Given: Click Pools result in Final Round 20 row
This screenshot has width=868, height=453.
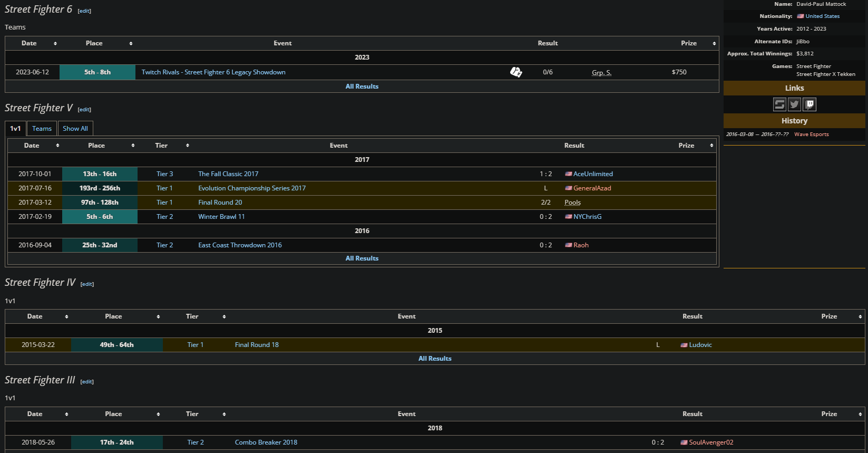Looking at the screenshot, I should click(x=572, y=203).
